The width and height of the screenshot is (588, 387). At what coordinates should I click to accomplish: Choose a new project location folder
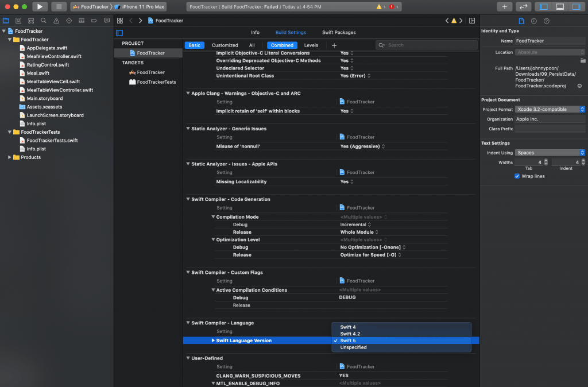583,60
